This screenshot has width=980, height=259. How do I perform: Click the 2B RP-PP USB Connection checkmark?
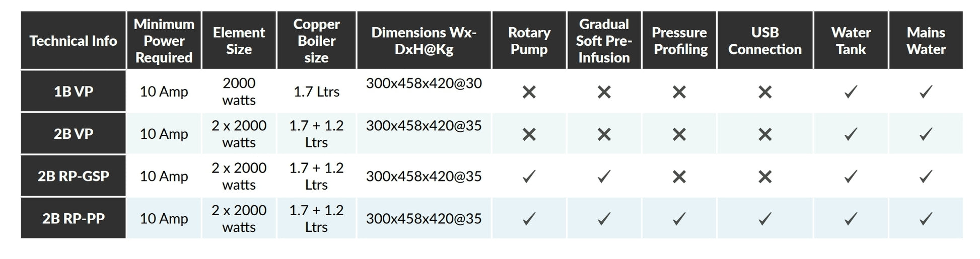tap(765, 218)
